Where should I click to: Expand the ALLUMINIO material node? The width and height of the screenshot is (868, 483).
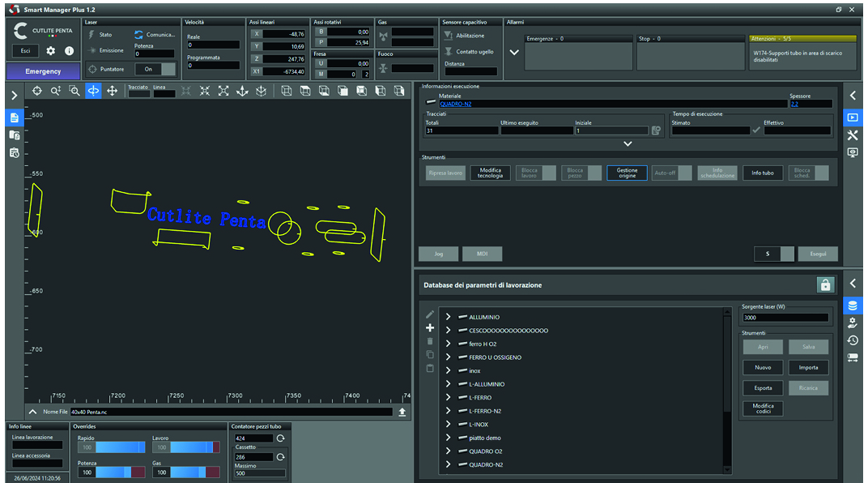[x=449, y=317]
